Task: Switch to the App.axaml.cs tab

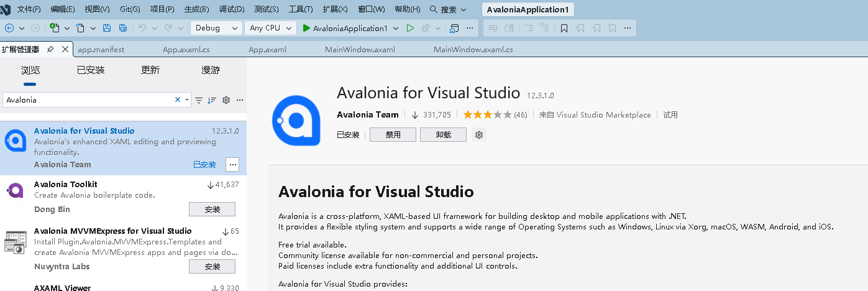Action: pos(186,49)
